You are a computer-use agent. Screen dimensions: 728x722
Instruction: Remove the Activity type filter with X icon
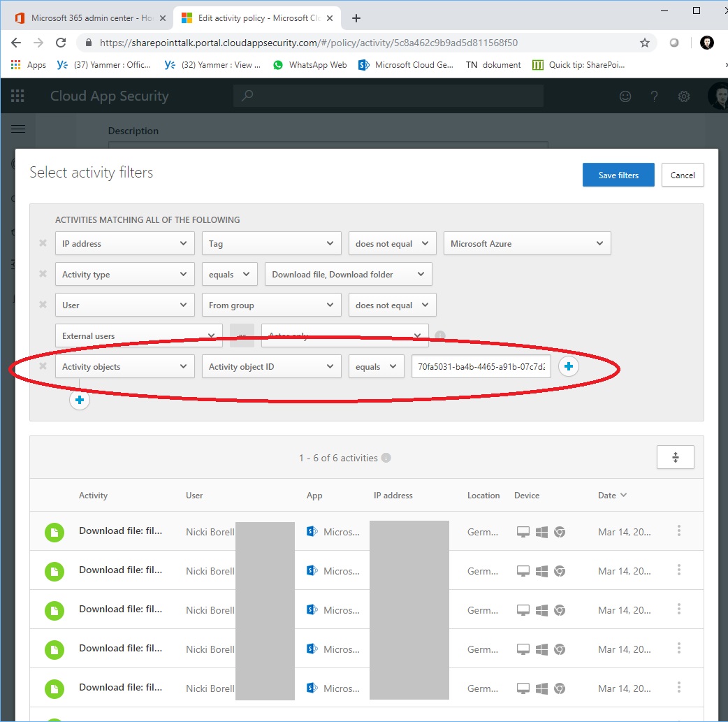point(42,274)
